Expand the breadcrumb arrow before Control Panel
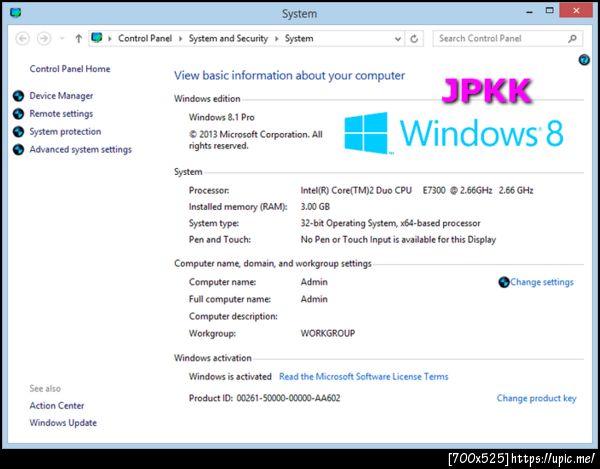This screenshot has width=600, height=469. pyautogui.click(x=110, y=39)
